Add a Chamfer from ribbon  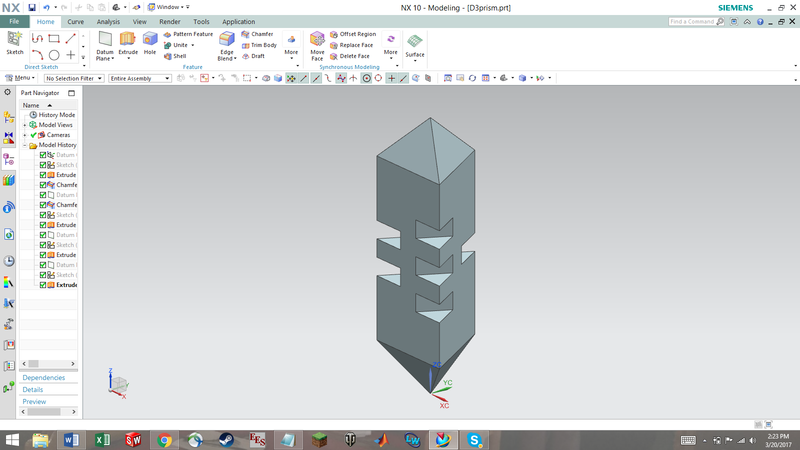(257, 34)
